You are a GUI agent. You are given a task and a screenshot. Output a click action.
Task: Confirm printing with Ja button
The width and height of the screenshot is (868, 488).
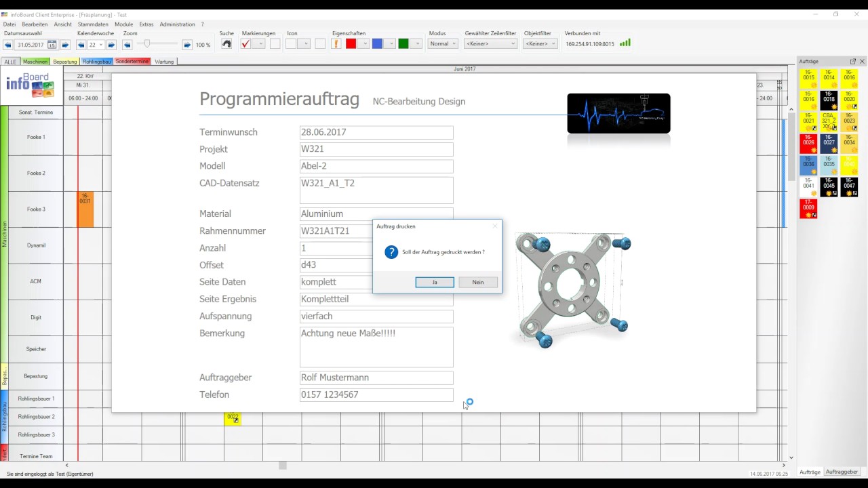pyautogui.click(x=435, y=282)
